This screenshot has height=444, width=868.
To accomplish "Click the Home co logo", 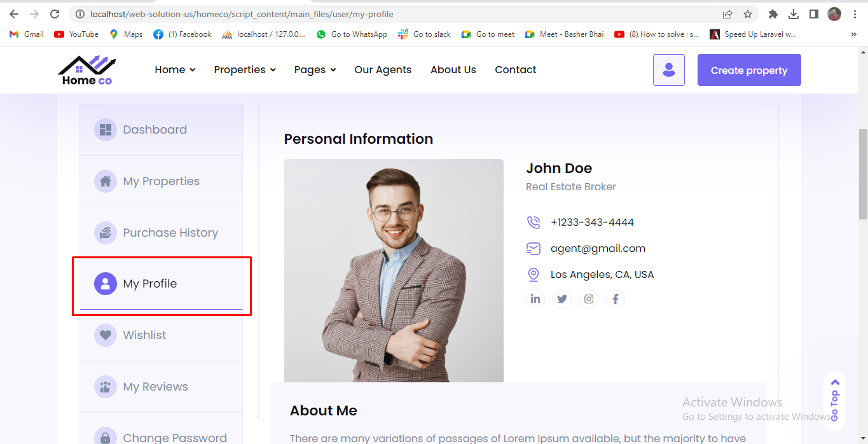I will click(87, 70).
